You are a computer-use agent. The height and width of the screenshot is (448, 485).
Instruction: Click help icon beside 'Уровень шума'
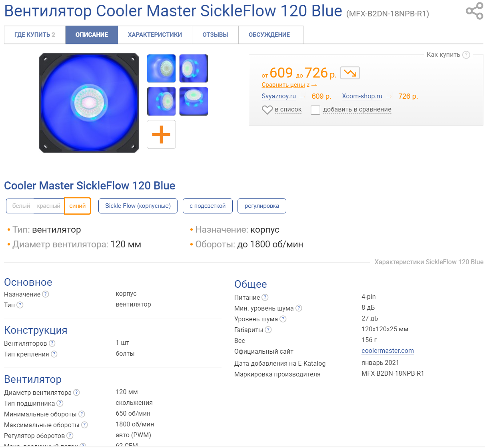tap(283, 319)
